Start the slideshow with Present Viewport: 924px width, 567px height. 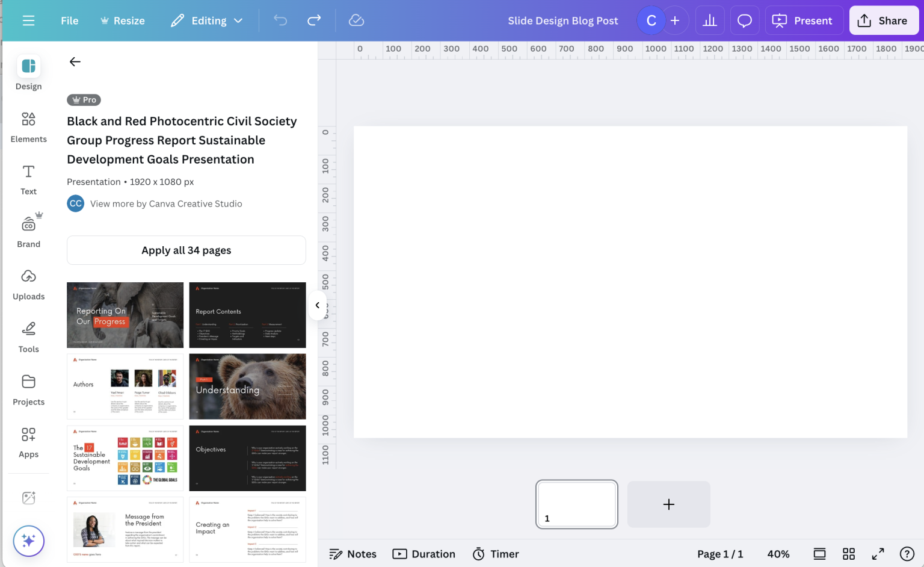[804, 20]
